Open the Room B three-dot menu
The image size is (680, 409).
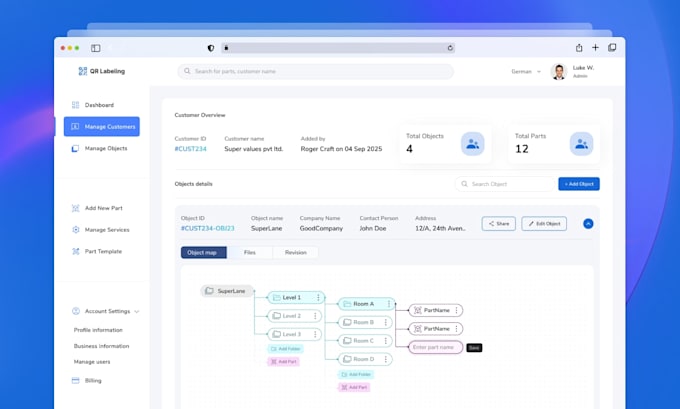386,322
